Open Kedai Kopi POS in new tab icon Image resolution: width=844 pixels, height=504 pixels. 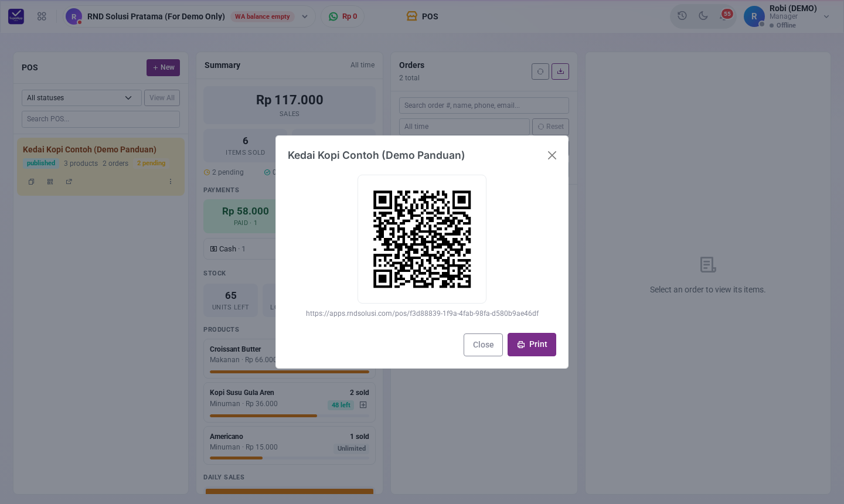point(69,182)
